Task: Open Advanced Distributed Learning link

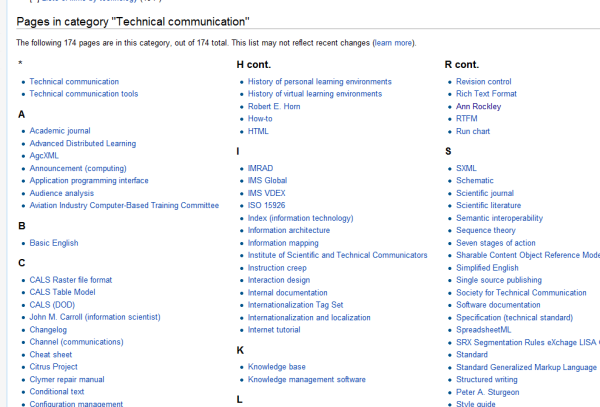Action: 83,143
